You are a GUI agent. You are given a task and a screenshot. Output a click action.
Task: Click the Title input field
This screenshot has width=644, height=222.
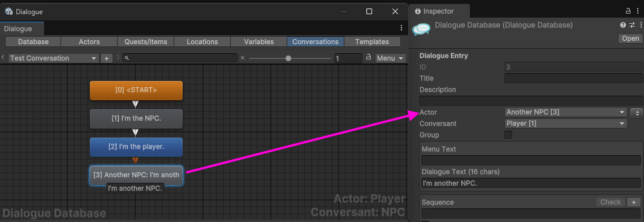click(573, 78)
